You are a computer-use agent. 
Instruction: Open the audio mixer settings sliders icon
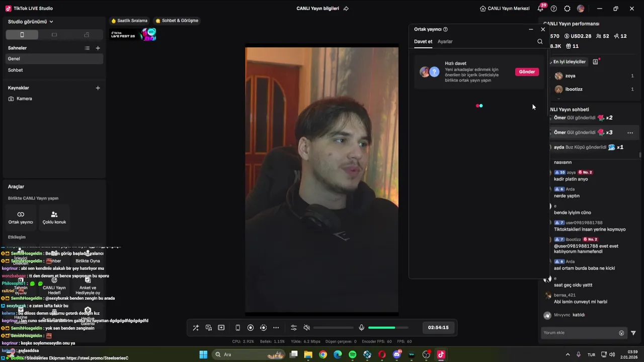(294, 328)
